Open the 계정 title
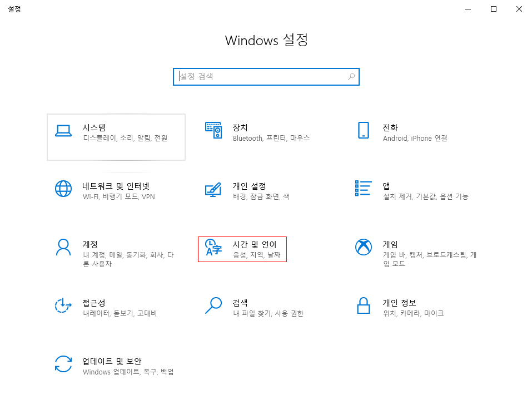This screenshot has width=532, height=414. 90,244
